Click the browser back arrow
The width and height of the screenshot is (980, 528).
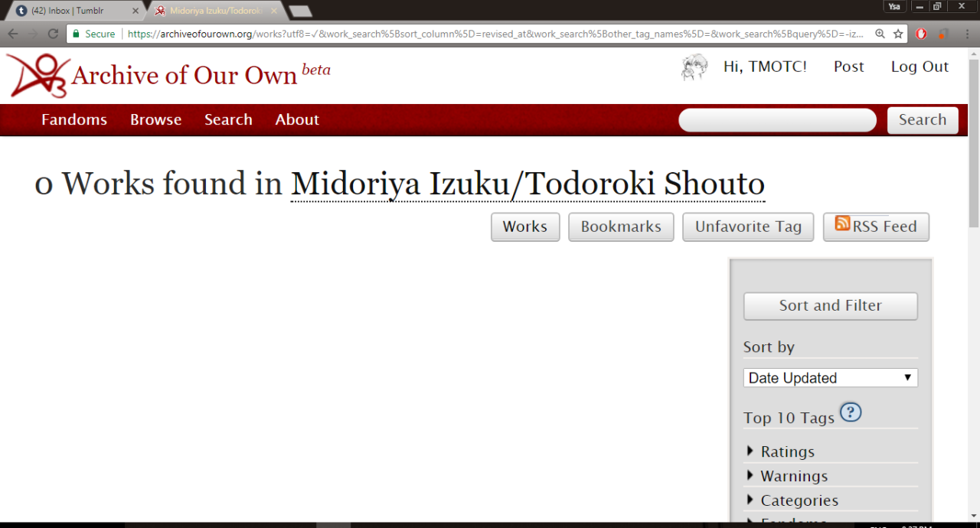13,34
